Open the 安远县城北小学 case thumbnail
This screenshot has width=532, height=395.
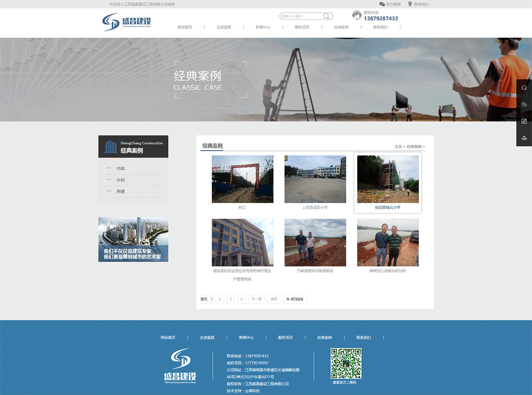387,179
